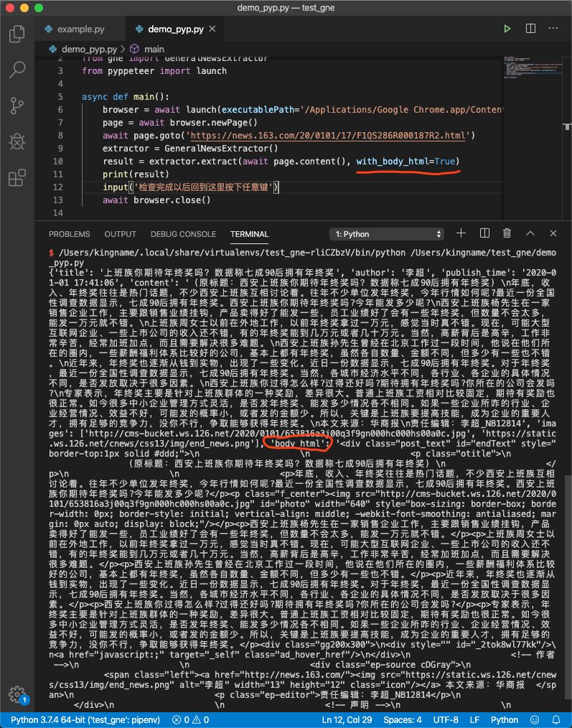572x728 pixels.
Task: Open the terminal selector '1: Python' dropdown
Action: pos(387,235)
